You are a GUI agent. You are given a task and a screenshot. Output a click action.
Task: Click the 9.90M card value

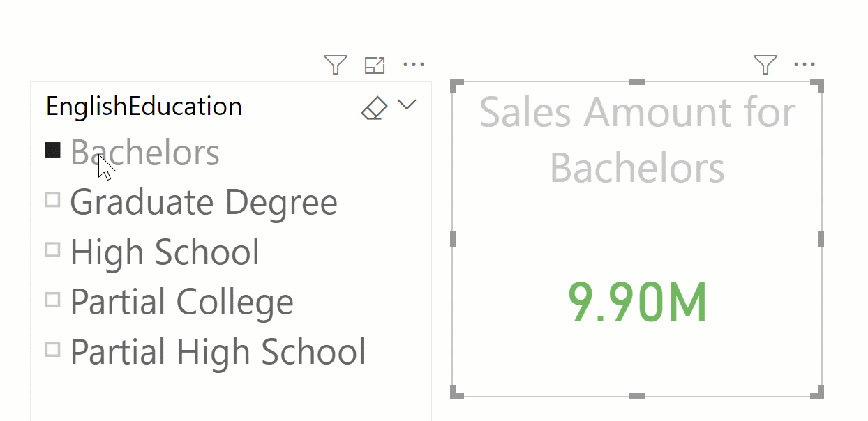(x=638, y=303)
